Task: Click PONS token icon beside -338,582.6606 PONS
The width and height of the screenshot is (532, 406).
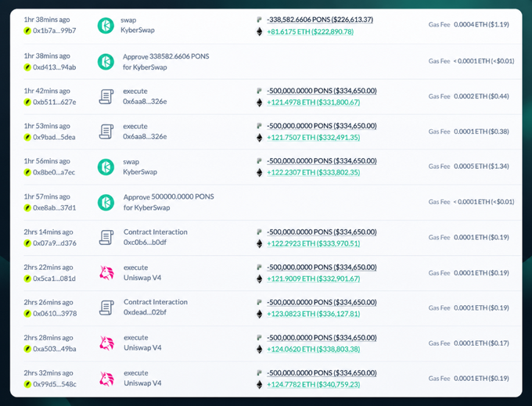Action: click(259, 20)
